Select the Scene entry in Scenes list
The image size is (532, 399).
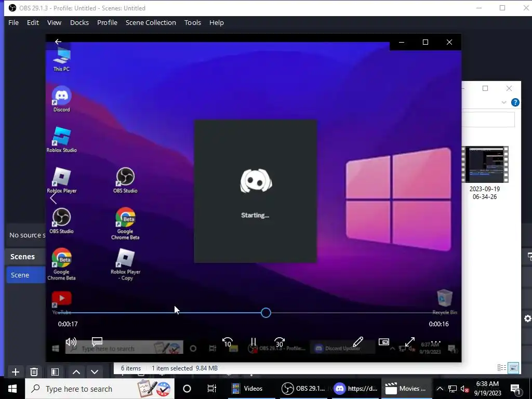(x=26, y=275)
